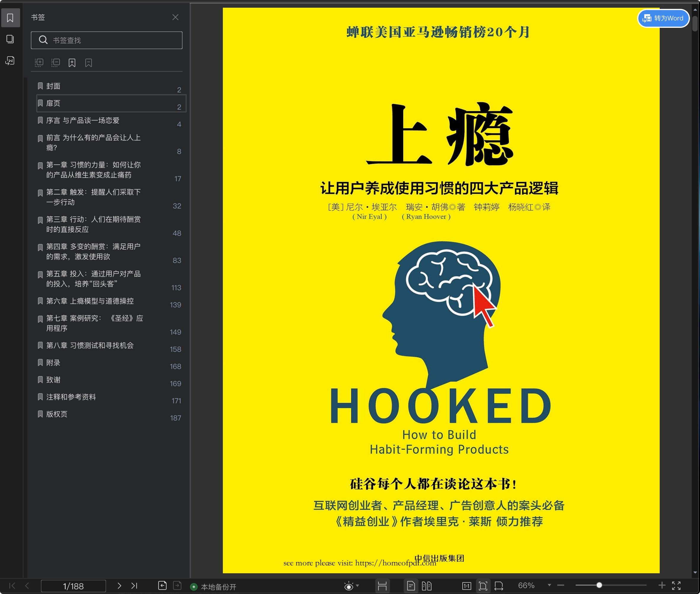Open the 封面 bookmark
Image resolution: width=700 pixels, height=594 pixels.
[111, 86]
